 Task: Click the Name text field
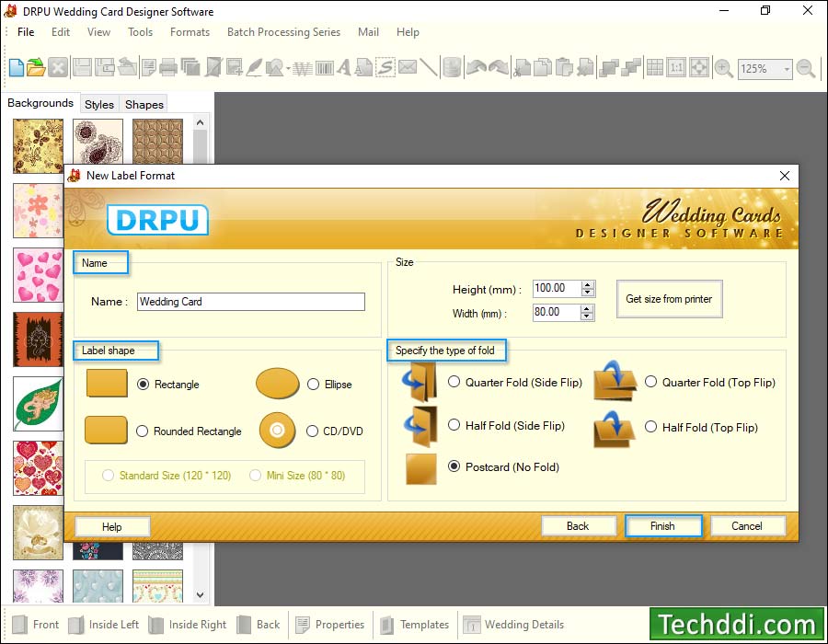tap(251, 302)
